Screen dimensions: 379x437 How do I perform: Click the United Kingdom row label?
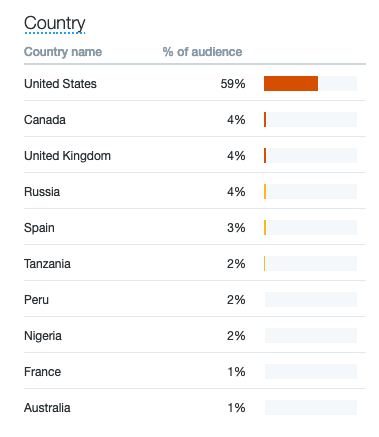coord(67,156)
